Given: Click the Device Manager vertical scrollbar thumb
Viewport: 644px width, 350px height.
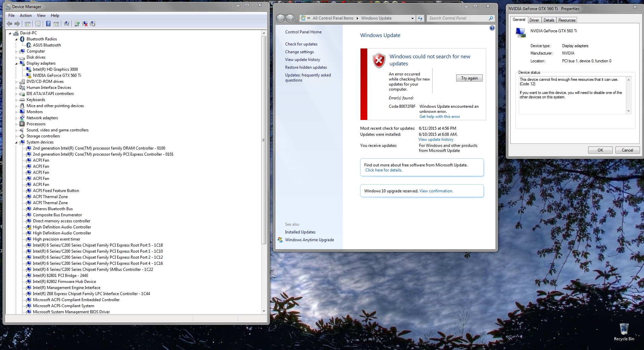Looking at the screenshot, I should pos(264,140).
